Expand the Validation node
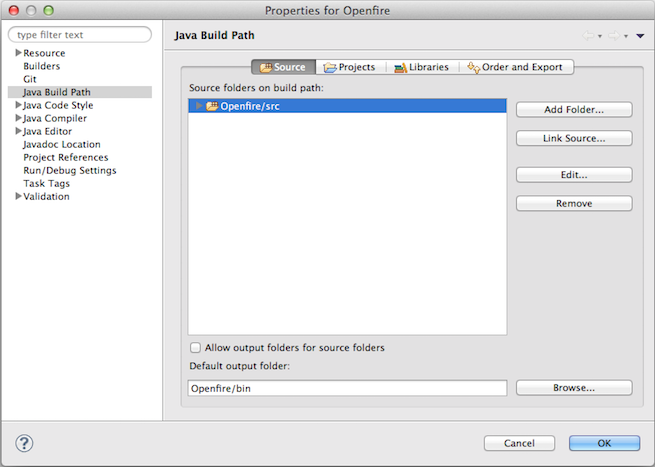This screenshot has height=467, width=655. 18,196
